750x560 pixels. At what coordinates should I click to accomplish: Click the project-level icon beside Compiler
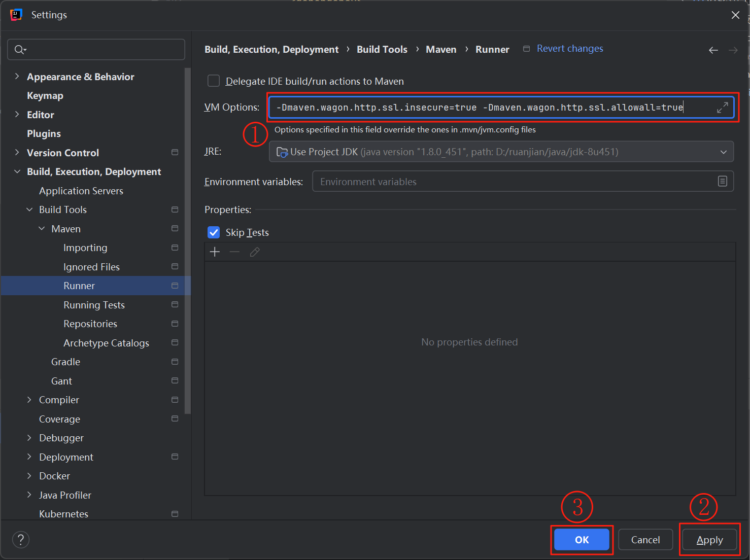coord(175,400)
